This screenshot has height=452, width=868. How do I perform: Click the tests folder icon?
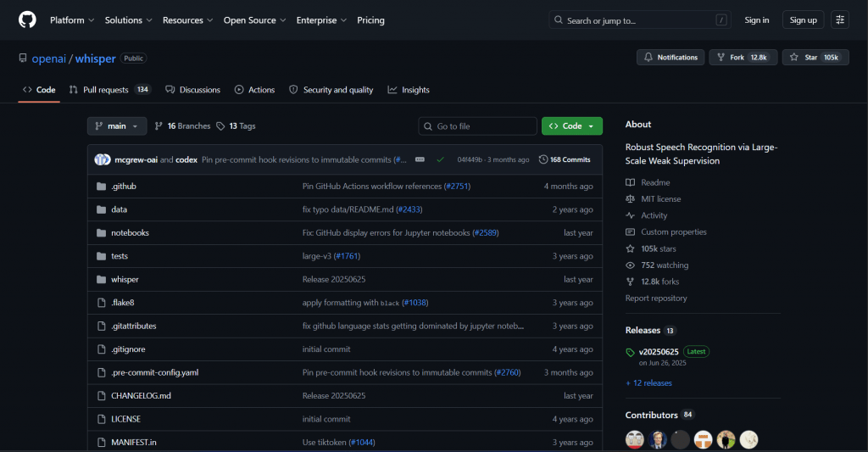coord(102,256)
